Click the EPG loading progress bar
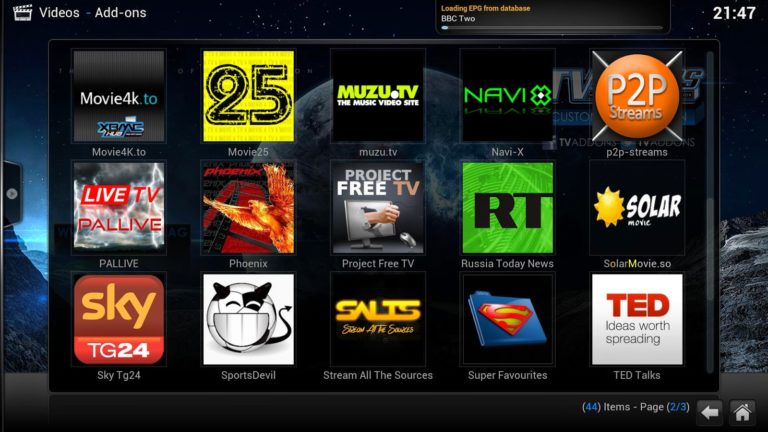The height and width of the screenshot is (432, 768). pyautogui.click(x=552, y=28)
